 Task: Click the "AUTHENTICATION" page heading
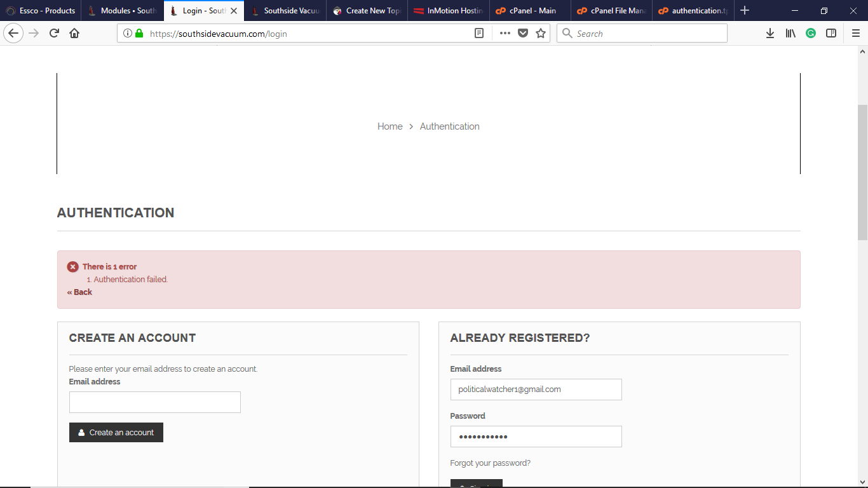116,213
